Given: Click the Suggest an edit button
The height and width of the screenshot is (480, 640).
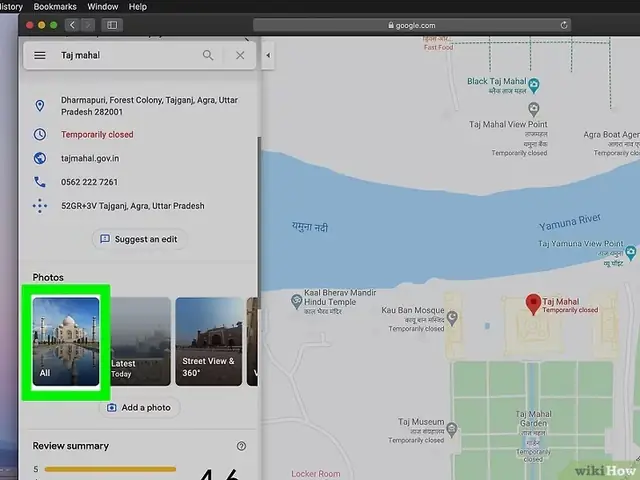Looking at the screenshot, I should (139, 239).
